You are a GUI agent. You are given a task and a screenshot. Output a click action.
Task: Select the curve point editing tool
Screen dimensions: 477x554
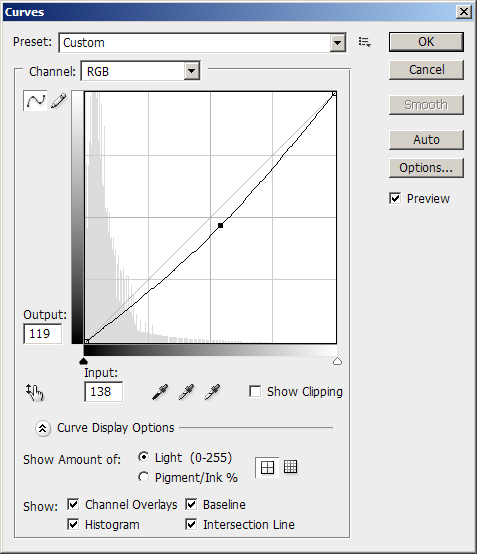(x=35, y=101)
